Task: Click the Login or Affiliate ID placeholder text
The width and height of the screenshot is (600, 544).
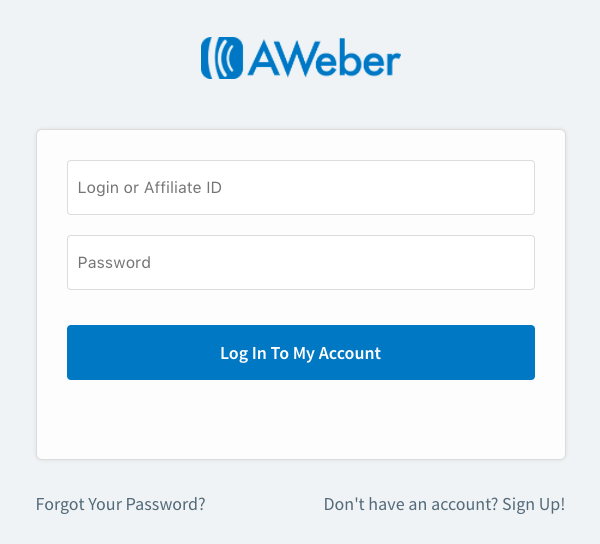Action: (150, 188)
